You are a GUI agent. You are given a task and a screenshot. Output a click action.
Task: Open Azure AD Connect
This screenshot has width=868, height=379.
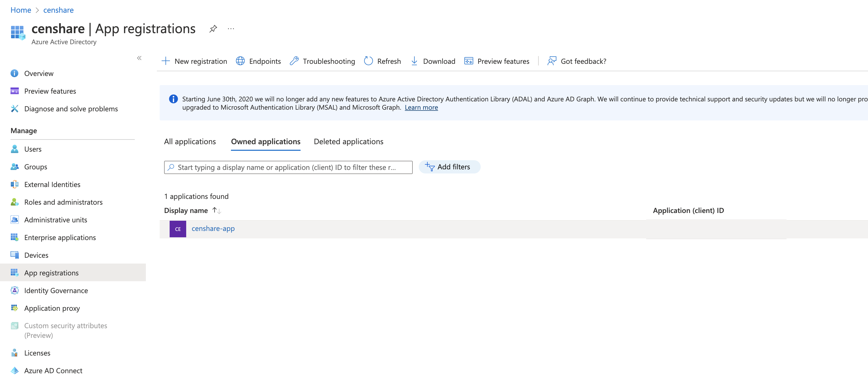(53, 370)
